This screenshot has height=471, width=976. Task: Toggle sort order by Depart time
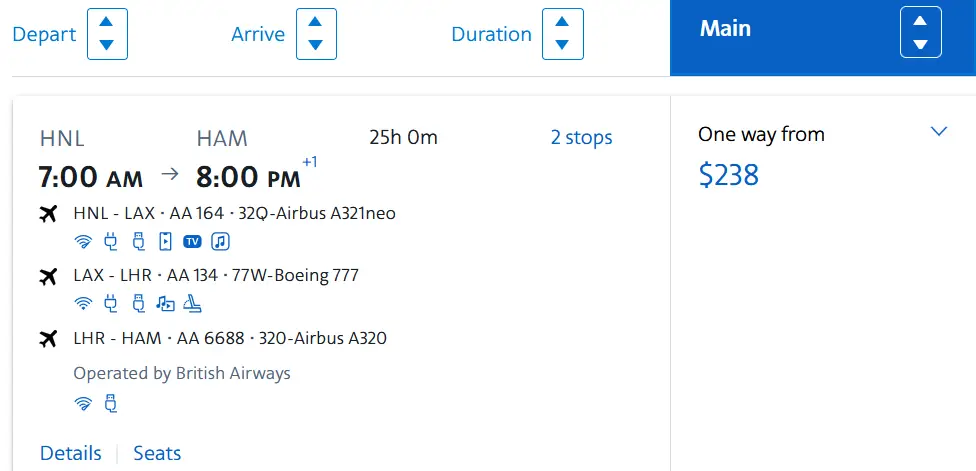click(107, 34)
